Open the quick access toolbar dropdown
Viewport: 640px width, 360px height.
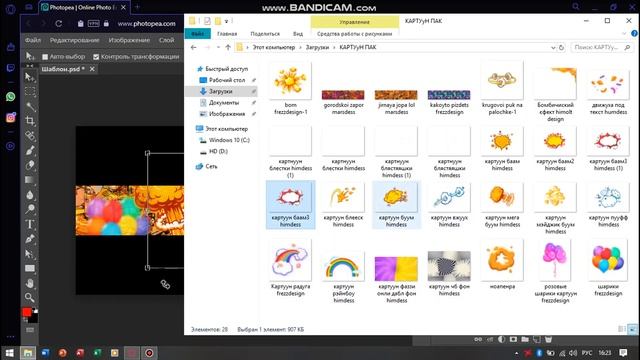click(227, 21)
